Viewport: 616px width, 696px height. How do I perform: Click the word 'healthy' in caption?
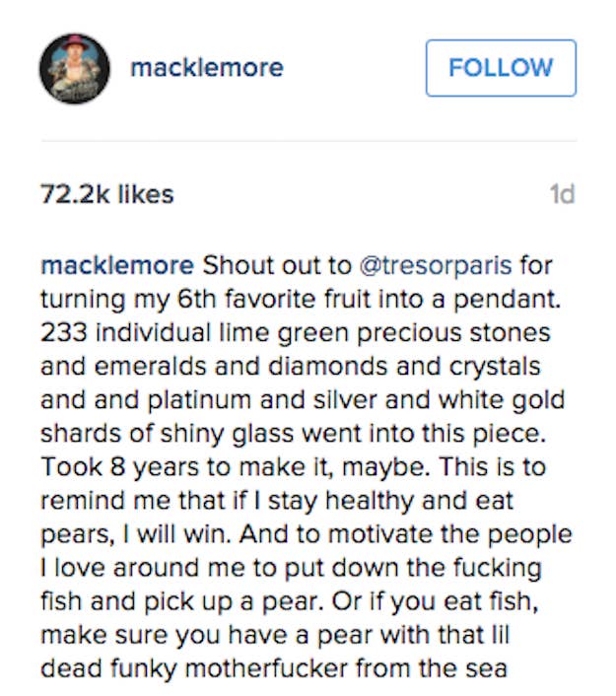click(370, 501)
